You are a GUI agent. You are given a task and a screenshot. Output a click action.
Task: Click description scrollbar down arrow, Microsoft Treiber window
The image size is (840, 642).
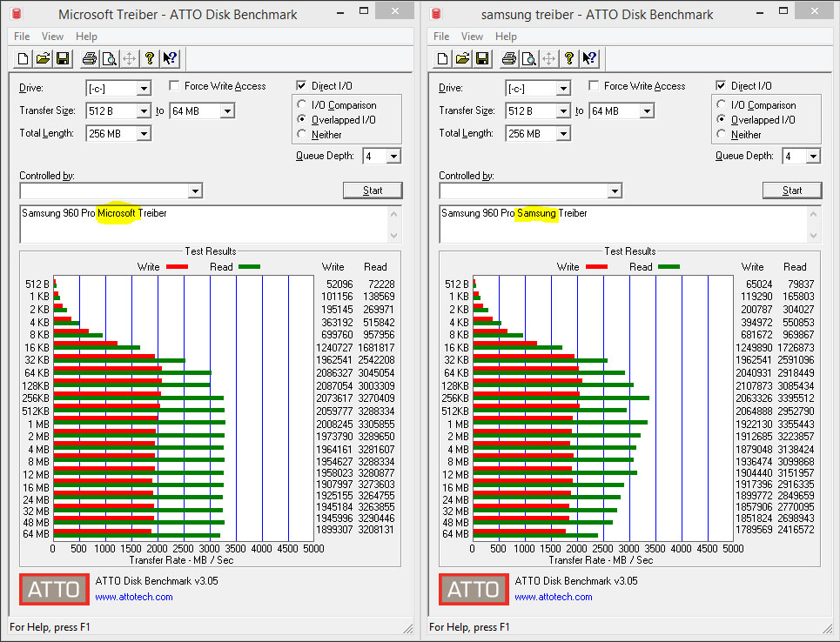point(393,235)
